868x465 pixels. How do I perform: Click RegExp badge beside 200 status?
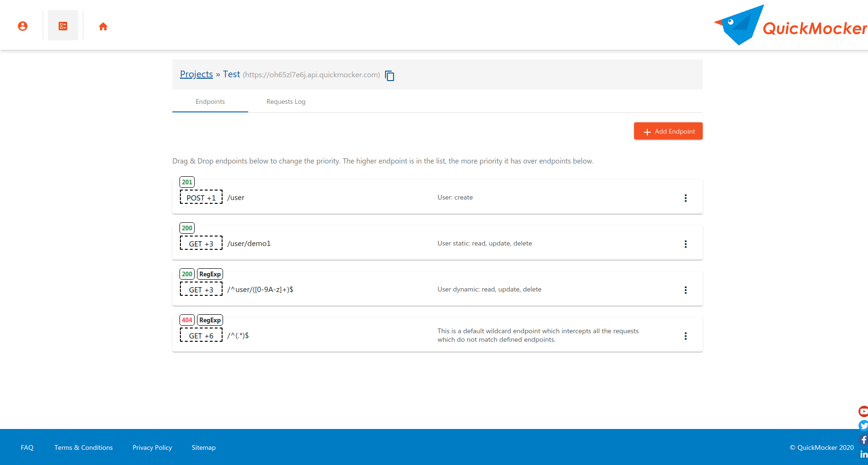210,274
